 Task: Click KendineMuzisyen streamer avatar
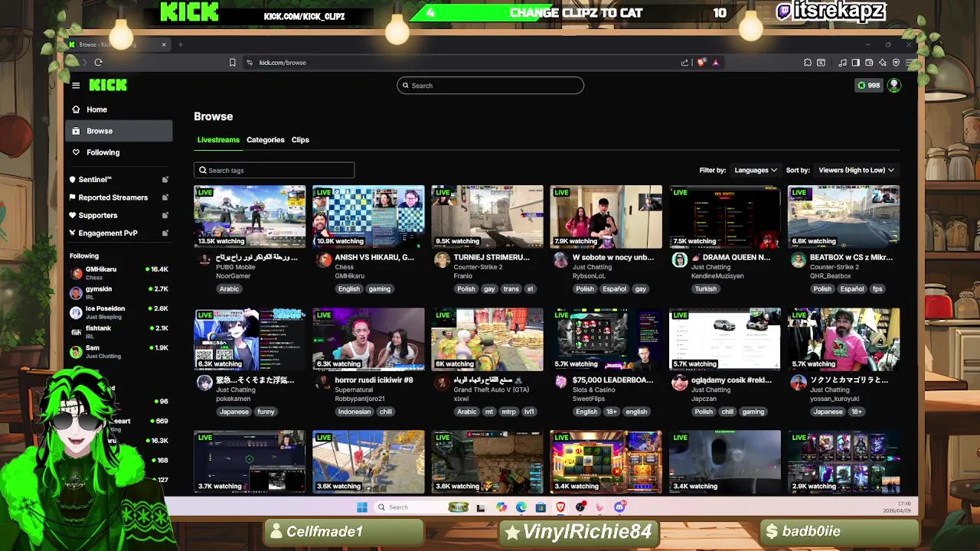coord(680,260)
